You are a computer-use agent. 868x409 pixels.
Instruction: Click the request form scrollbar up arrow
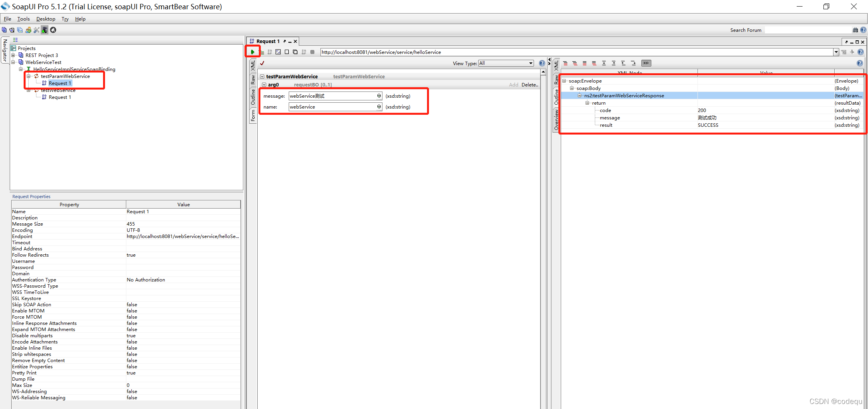coord(543,72)
